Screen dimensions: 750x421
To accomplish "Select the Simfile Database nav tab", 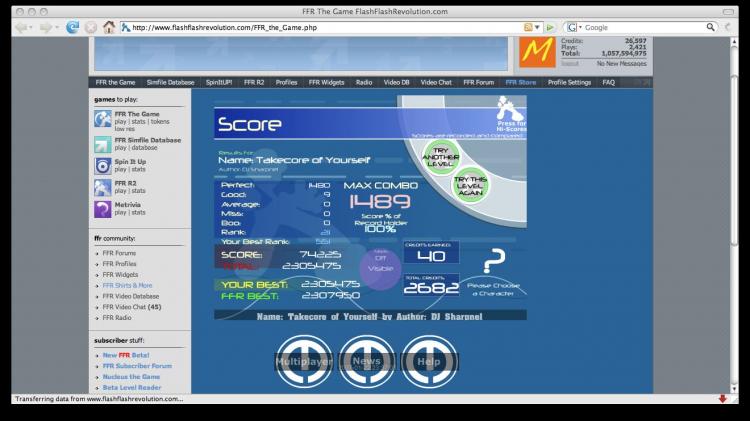I will (167, 82).
